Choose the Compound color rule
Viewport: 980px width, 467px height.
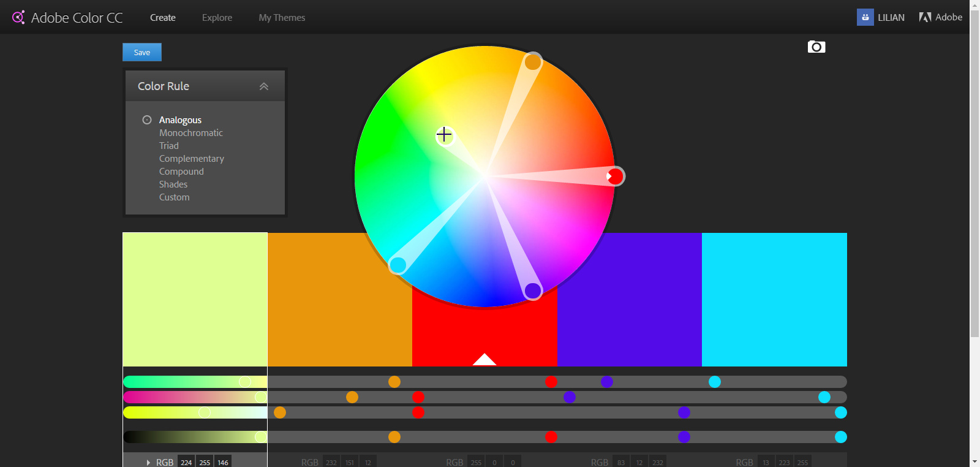point(181,172)
